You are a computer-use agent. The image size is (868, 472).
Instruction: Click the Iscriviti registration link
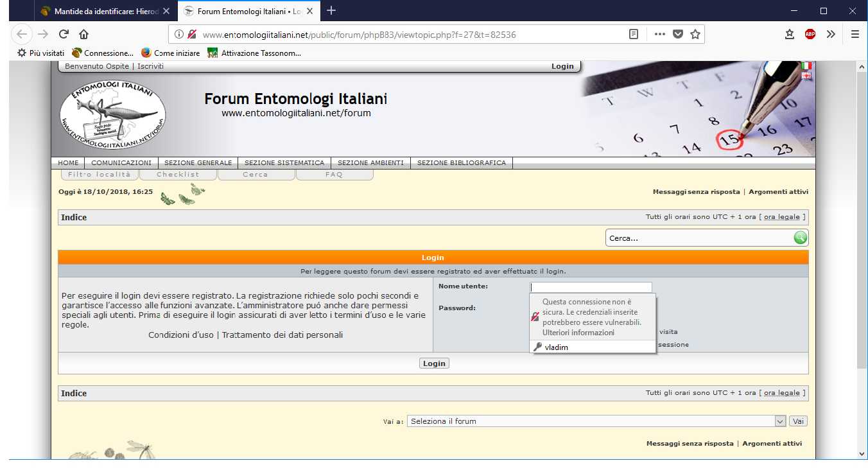tap(150, 66)
